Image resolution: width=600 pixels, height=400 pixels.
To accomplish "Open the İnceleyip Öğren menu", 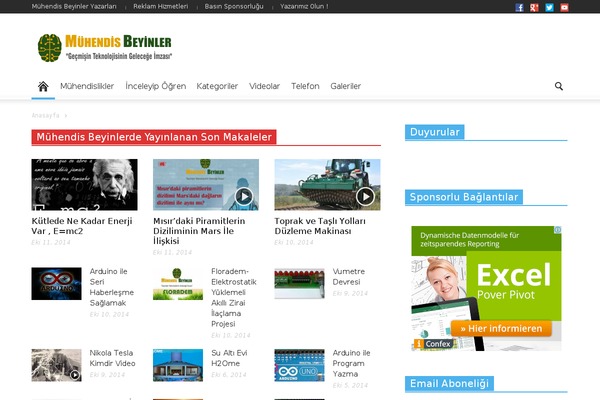I will coord(155,86).
